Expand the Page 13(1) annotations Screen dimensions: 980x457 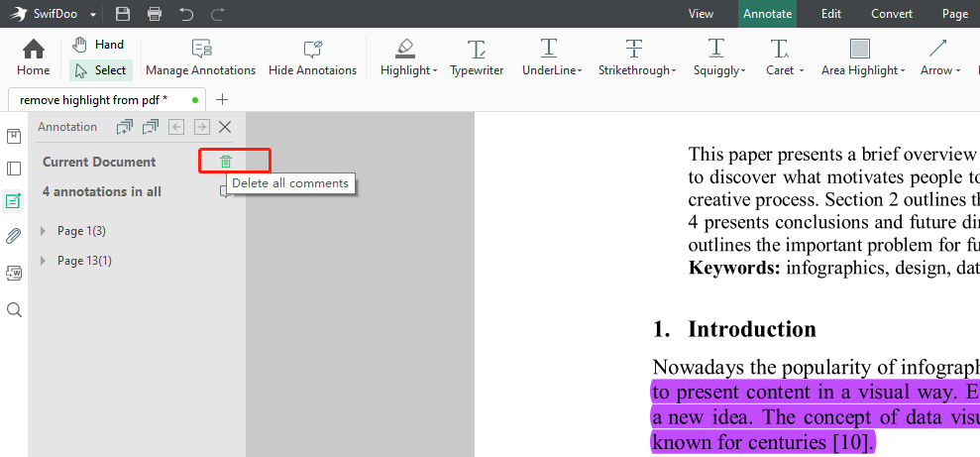43,261
